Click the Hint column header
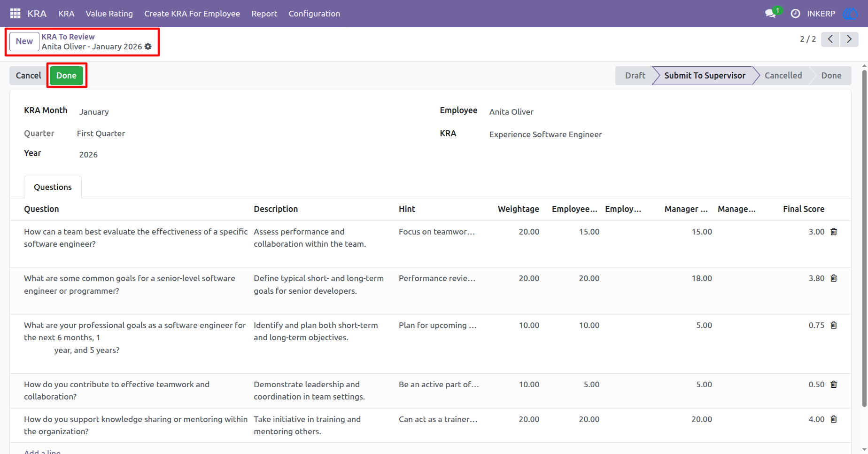 (x=407, y=209)
